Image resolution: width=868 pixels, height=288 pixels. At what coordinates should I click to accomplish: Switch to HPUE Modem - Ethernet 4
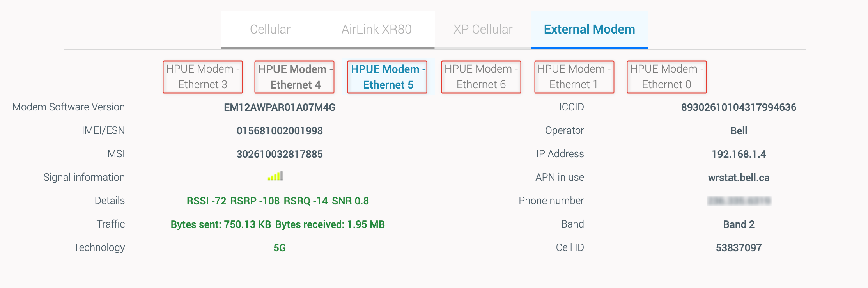tap(295, 77)
